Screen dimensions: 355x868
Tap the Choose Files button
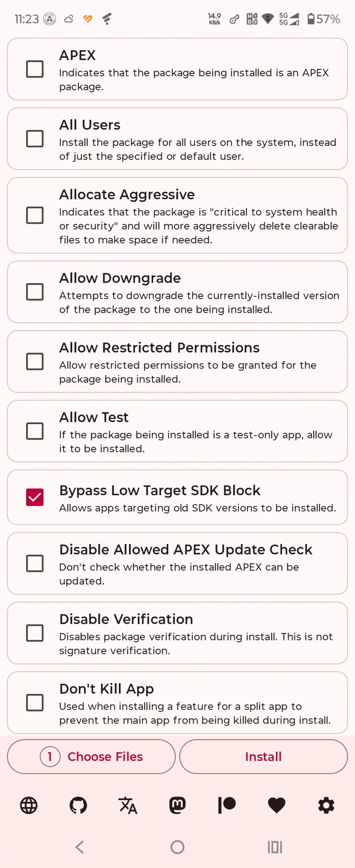91,756
